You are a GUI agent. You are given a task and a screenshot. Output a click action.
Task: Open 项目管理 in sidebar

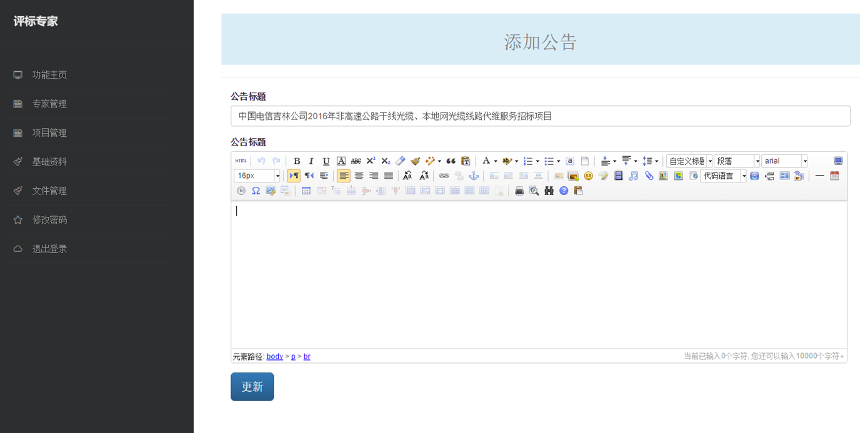point(49,132)
